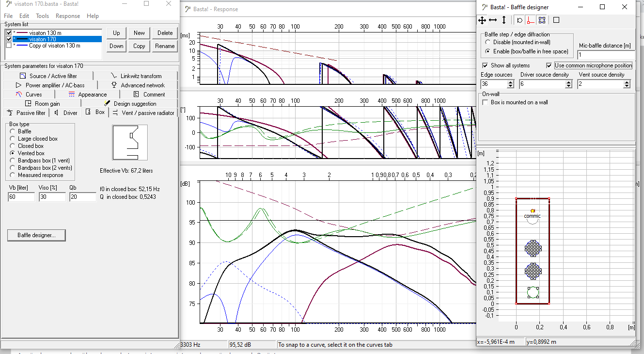Switch to the Driver tab
The width and height of the screenshot is (644, 354).
point(65,113)
